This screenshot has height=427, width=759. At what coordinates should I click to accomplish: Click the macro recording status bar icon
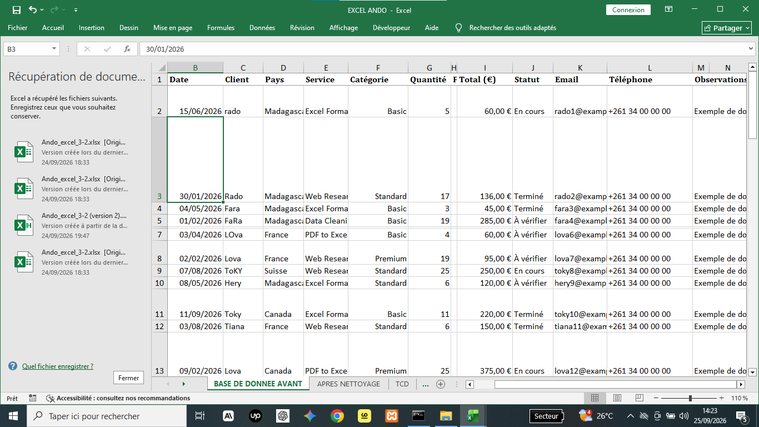pyautogui.click(x=32, y=398)
